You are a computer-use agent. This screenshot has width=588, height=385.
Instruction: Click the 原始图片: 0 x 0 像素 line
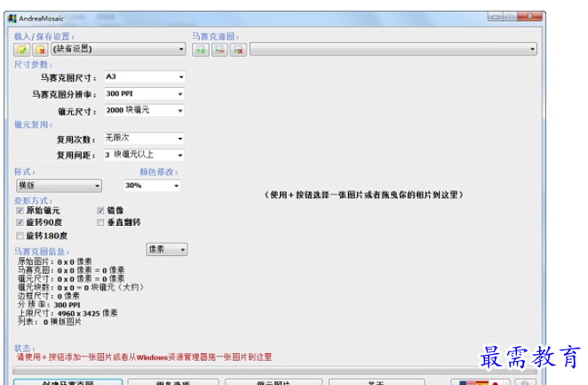coord(55,261)
